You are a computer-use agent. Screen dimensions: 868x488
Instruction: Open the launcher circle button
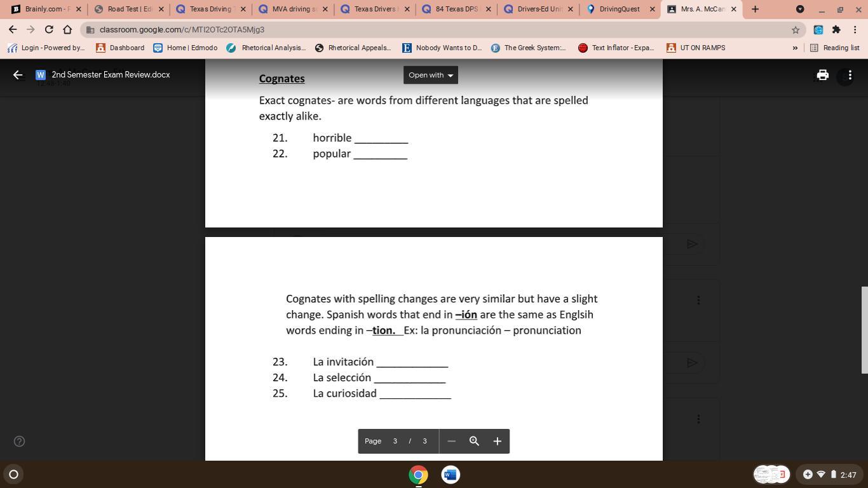click(x=13, y=474)
